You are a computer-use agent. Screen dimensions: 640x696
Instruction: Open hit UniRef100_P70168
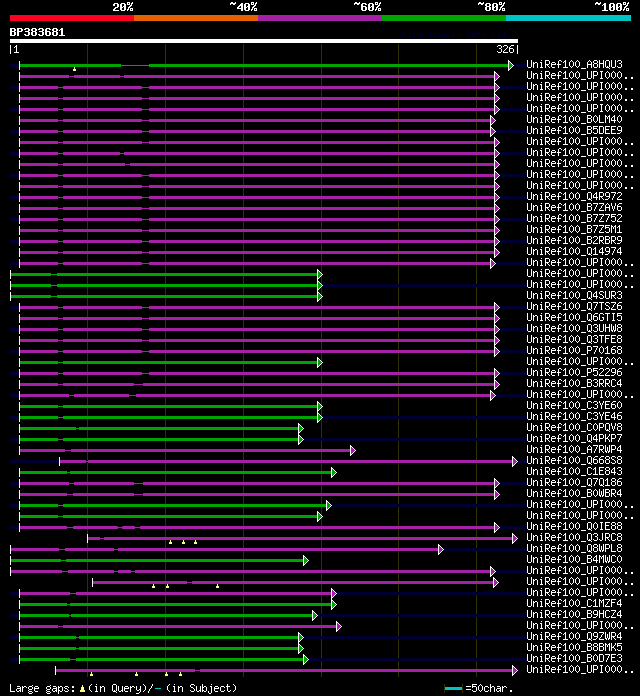(x=574, y=350)
